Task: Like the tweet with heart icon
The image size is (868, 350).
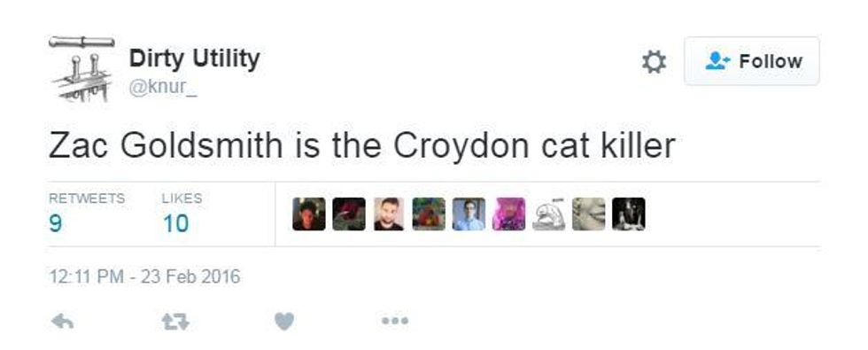Action: (284, 321)
